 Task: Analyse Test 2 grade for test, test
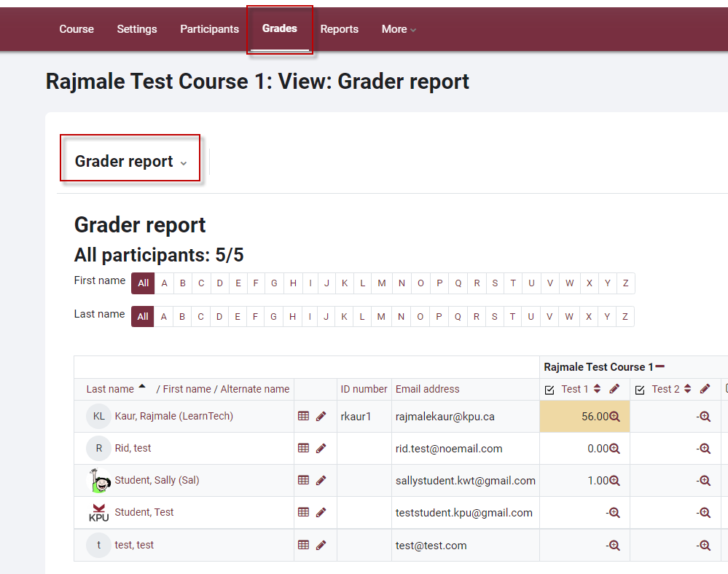pos(705,546)
